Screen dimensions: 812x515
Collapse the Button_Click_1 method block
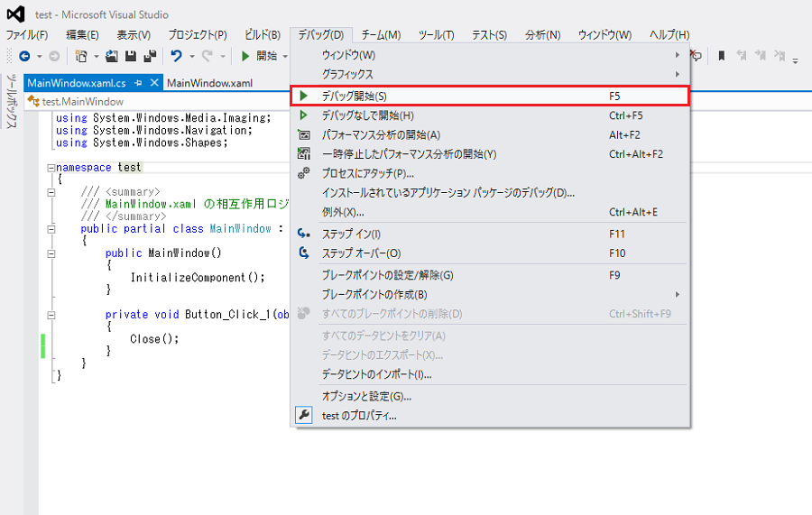[51, 315]
